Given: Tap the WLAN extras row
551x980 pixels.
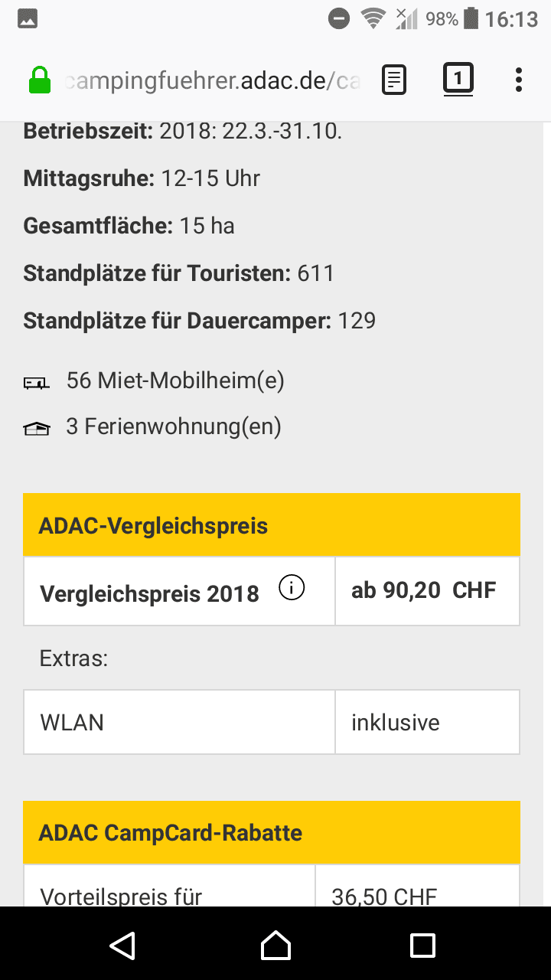Looking at the screenshot, I should [272, 722].
